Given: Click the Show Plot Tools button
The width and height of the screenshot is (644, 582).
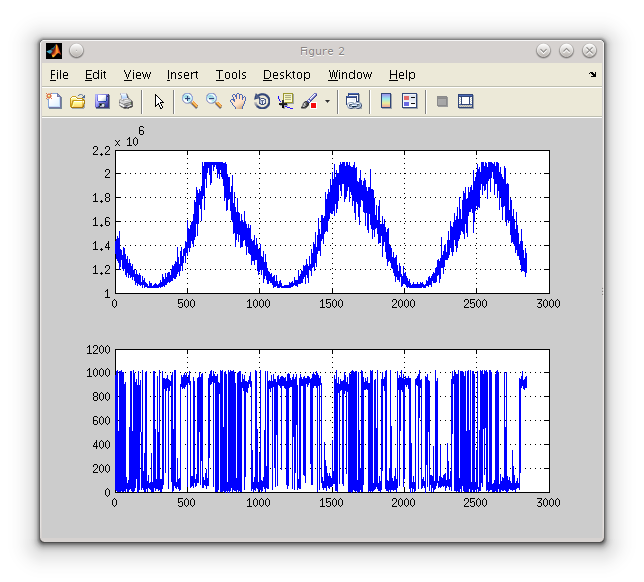Looking at the screenshot, I should pos(466,101).
